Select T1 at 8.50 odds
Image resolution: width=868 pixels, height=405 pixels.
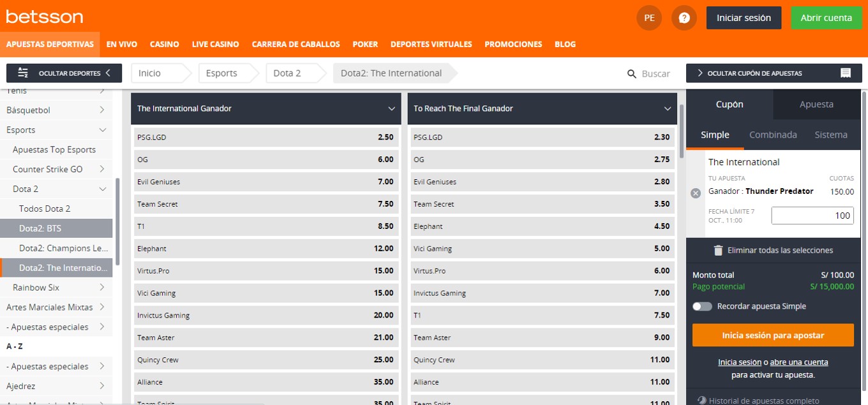266,226
